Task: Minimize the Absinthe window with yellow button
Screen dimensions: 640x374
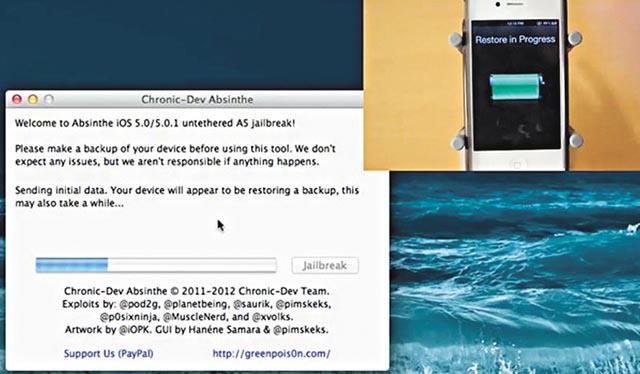Action: point(33,99)
